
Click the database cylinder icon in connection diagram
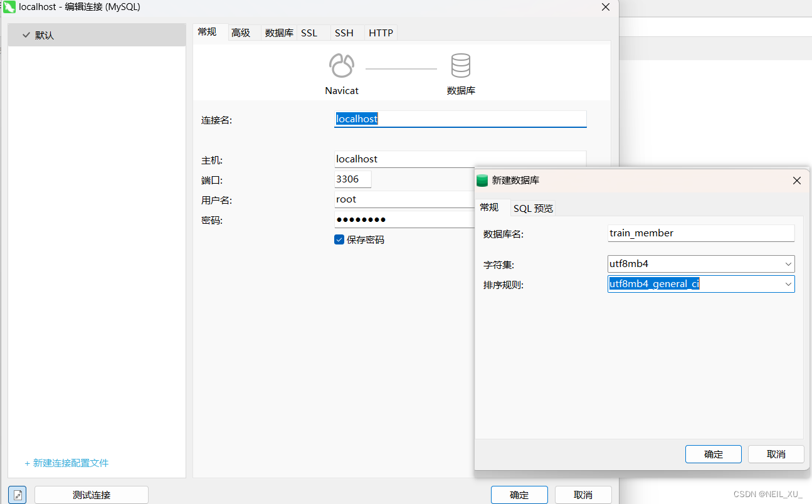coord(461,66)
